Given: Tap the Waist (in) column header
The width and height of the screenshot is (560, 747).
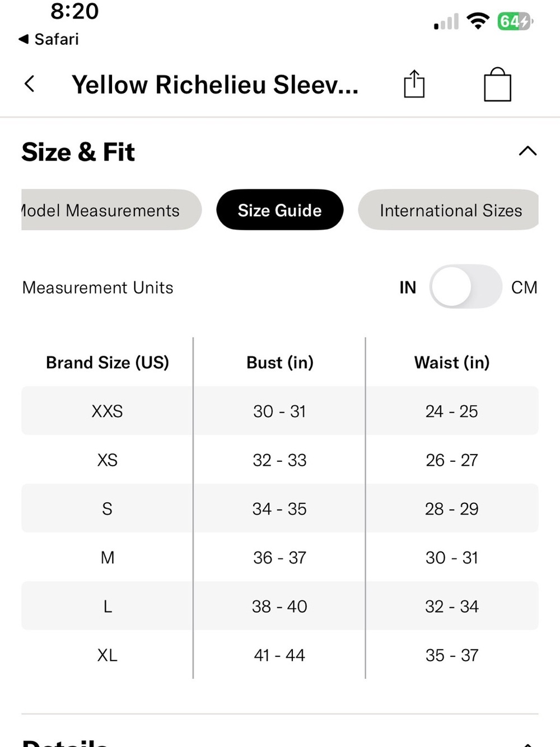Looking at the screenshot, I should tap(452, 363).
